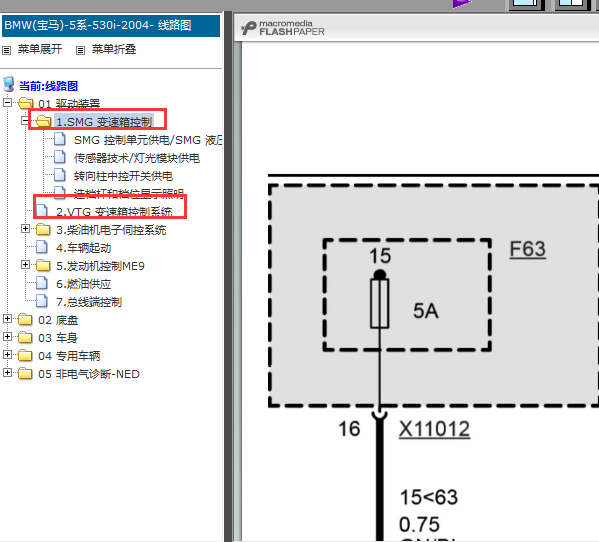Click the 1.SMG 变速箱控制 folder icon

(x=44, y=121)
